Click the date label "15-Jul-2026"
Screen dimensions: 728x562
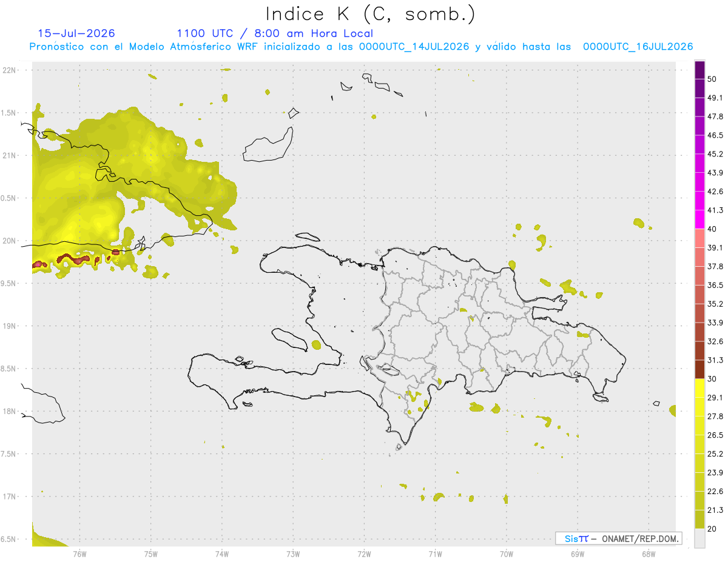76,33
